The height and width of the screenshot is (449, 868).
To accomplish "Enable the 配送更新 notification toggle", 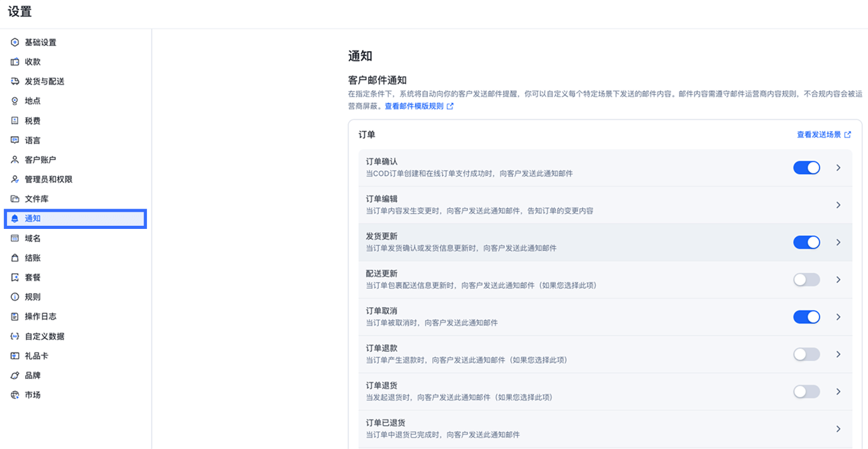I will point(806,279).
